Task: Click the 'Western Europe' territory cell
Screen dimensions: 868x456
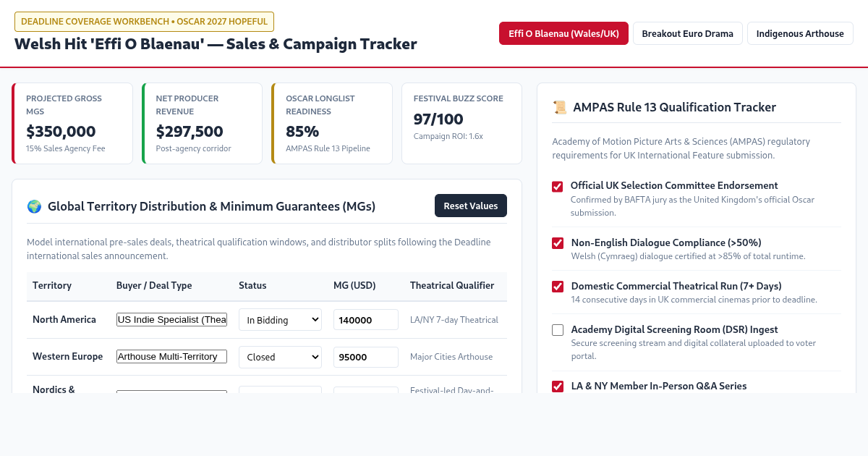Action: click(x=68, y=357)
